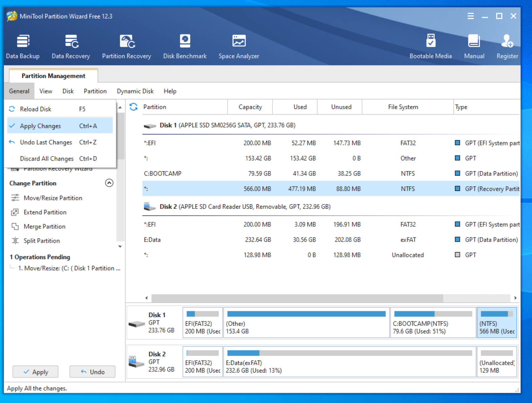This screenshot has height=403, width=532.
Task: Select the (Other) 153.4 GB block
Action: (306, 322)
